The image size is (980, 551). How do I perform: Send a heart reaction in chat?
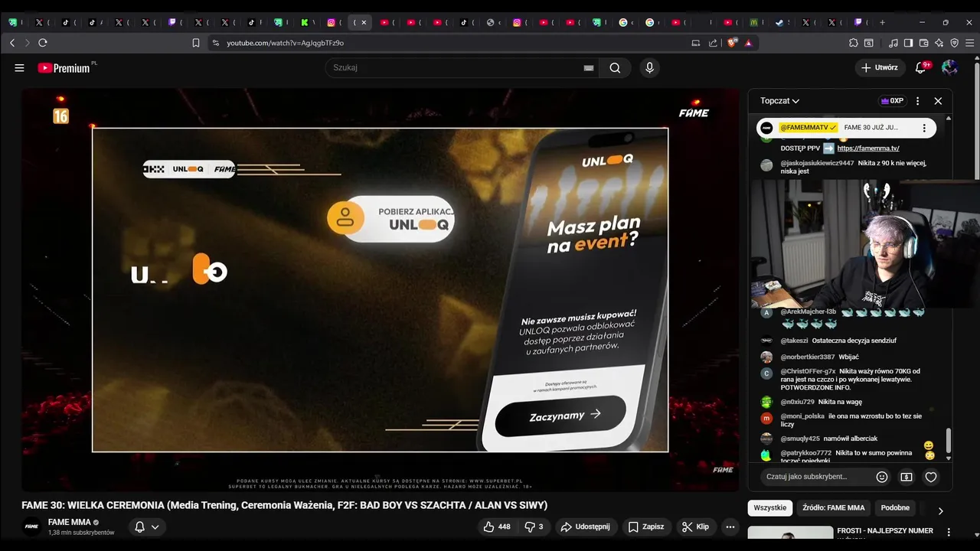(931, 477)
